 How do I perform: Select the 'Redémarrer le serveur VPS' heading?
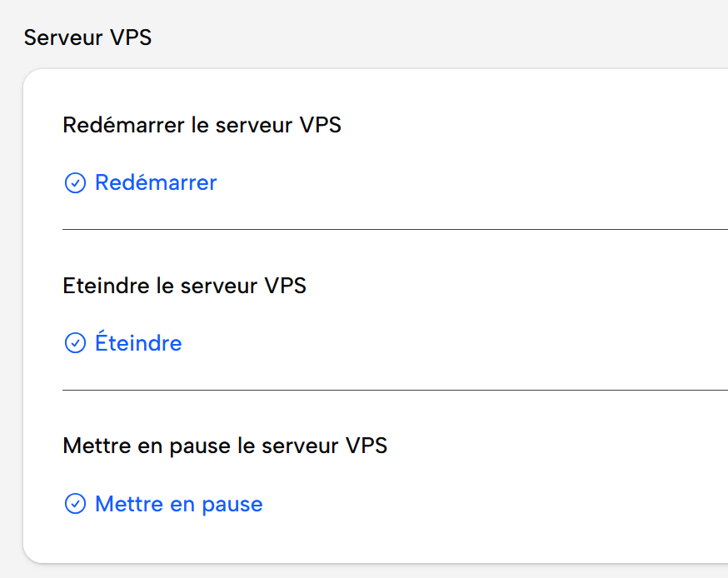[x=202, y=125]
